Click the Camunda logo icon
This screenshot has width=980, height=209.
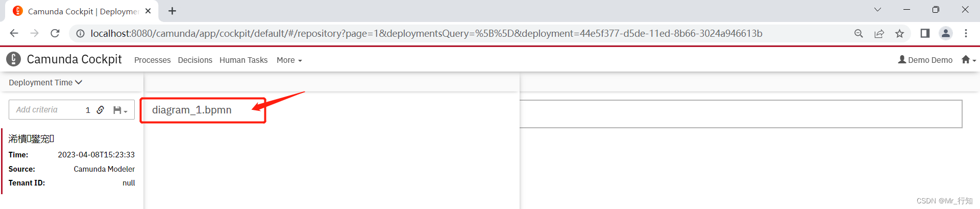pyautogui.click(x=14, y=59)
